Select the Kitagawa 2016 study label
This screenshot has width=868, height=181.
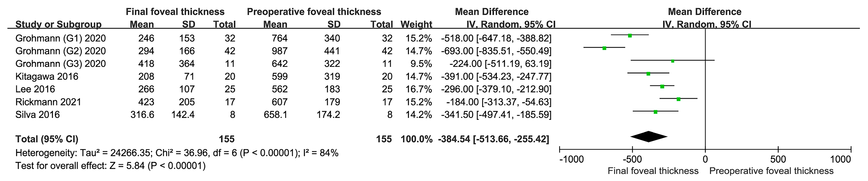coord(47,76)
